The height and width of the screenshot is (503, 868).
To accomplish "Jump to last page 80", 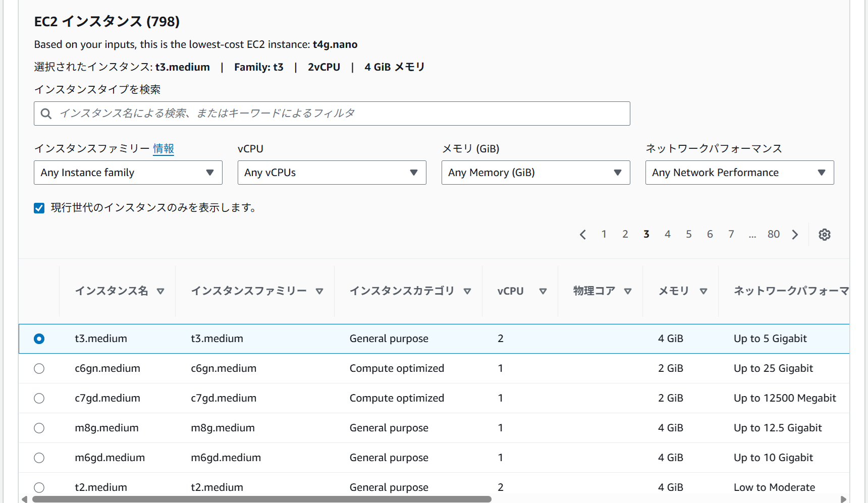I will 774,234.
